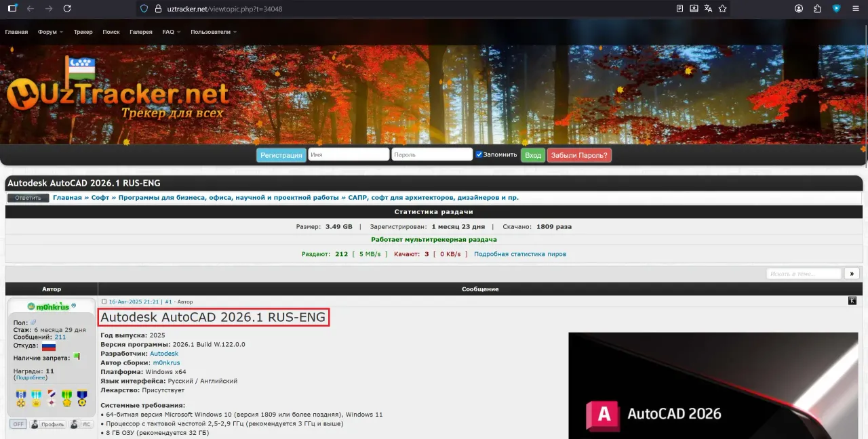Click the Ответить reply button
This screenshot has width=868, height=439.
tap(28, 198)
